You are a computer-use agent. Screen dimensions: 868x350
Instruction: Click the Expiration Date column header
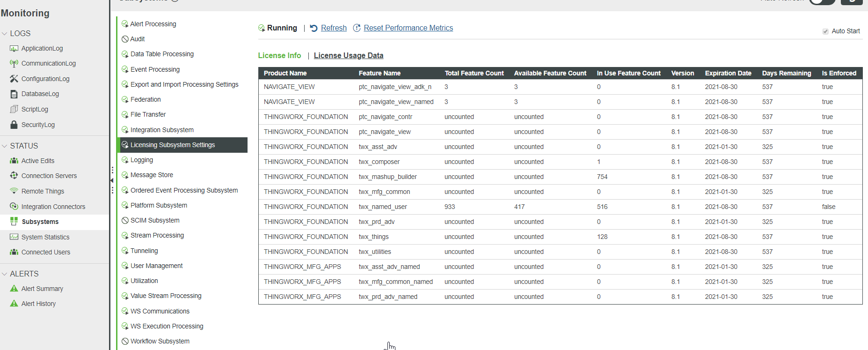[x=728, y=73]
